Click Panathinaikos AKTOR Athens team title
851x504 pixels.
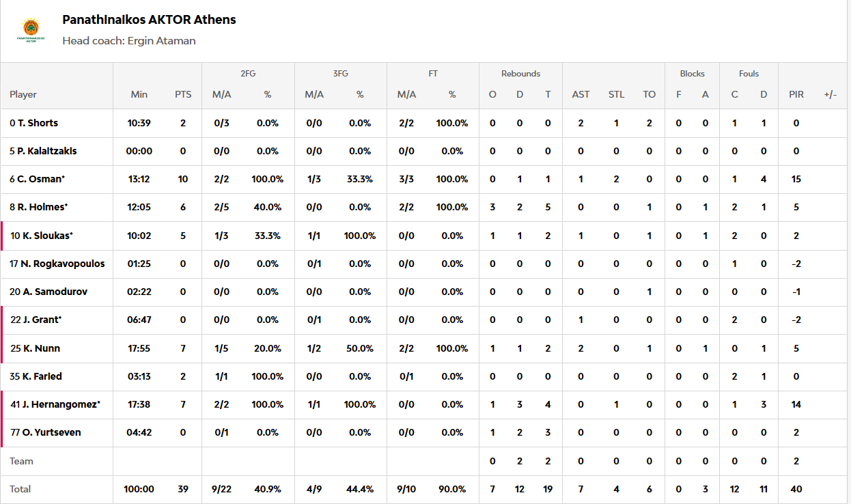tap(149, 20)
